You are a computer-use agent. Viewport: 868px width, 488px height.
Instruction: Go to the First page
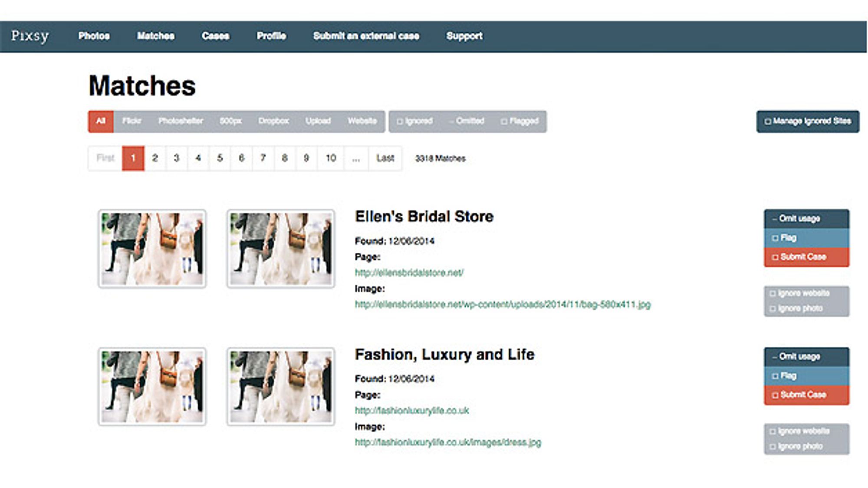point(105,158)
